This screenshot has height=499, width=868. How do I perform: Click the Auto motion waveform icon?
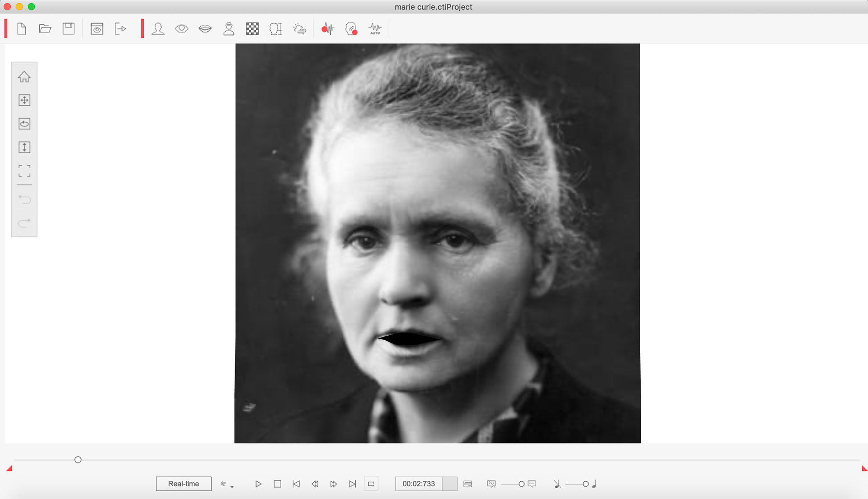[375, 29]
